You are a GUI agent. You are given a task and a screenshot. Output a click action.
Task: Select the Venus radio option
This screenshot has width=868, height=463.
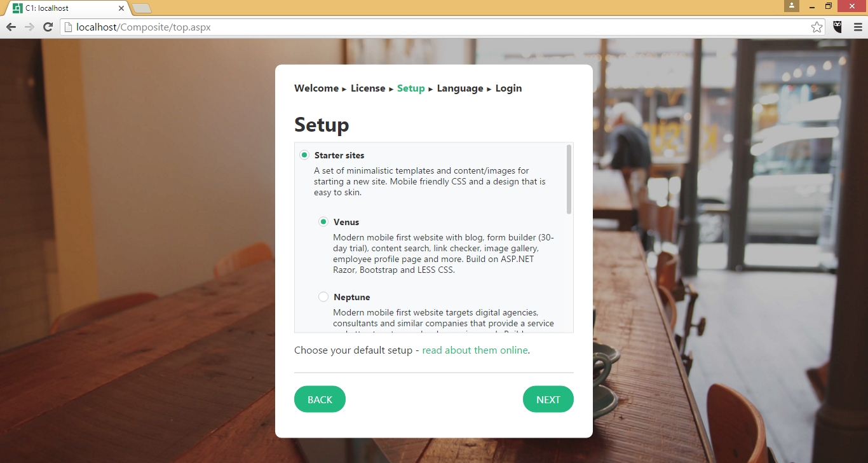coord(323,222)
